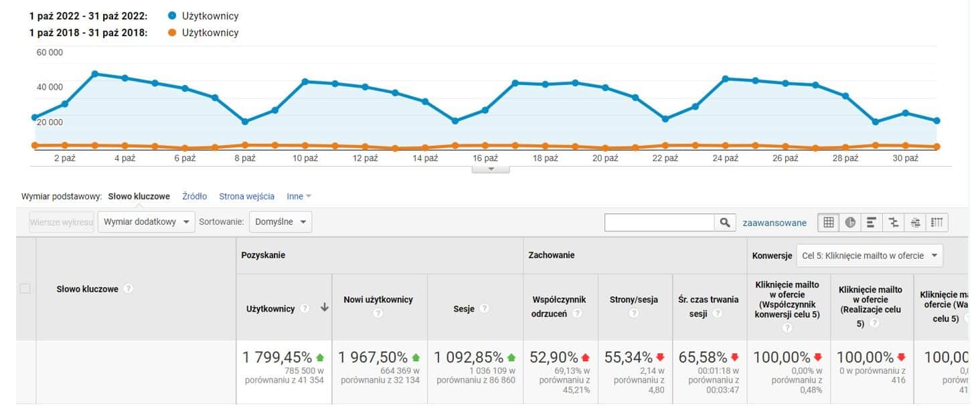Expand the Cel 5 conversions goal dropdown

869,255
